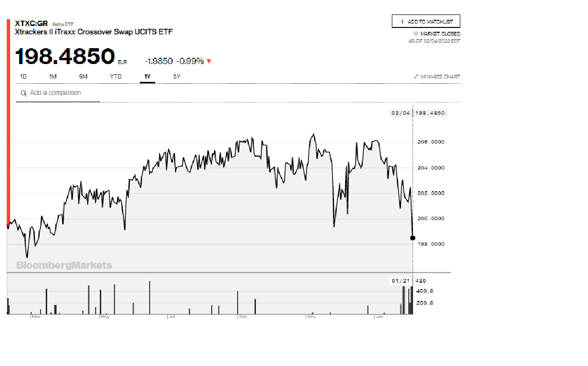Viewport: 588px width, 366px height.
Task: Click the MINIMIZE CHART link text
Action: point(440,77)
